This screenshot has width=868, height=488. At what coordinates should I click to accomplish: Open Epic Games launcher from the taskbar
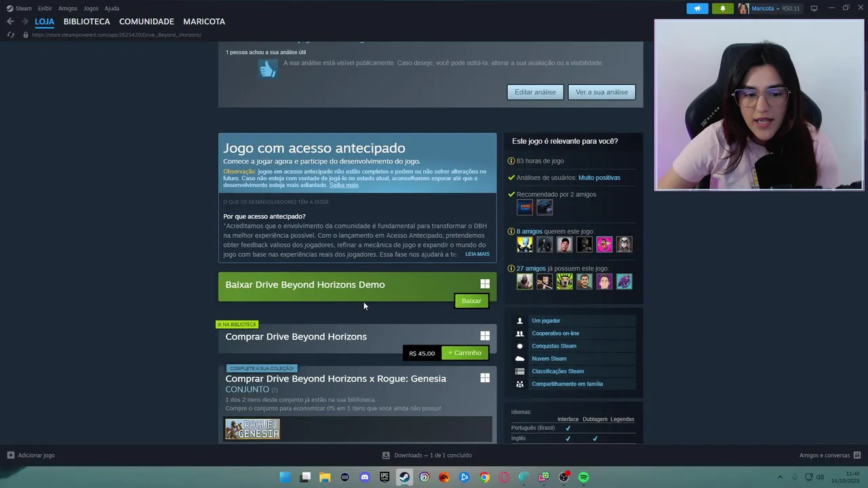tap(384, 477)
